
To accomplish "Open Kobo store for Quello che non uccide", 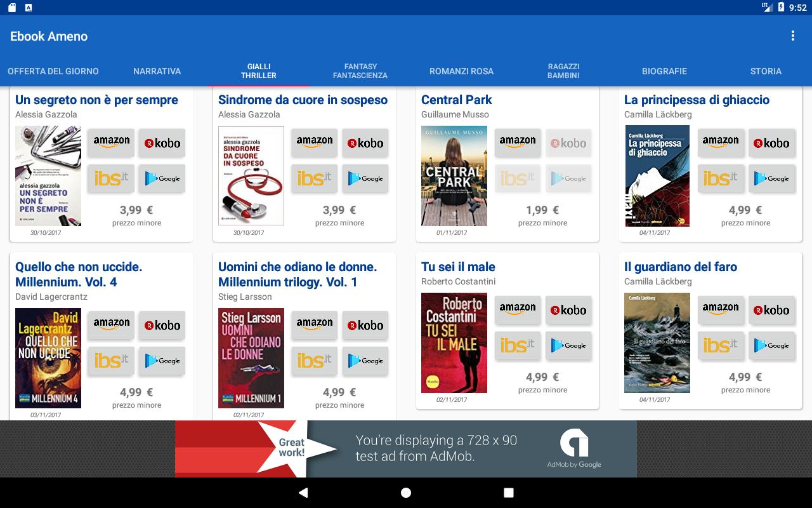I will 162,325.
